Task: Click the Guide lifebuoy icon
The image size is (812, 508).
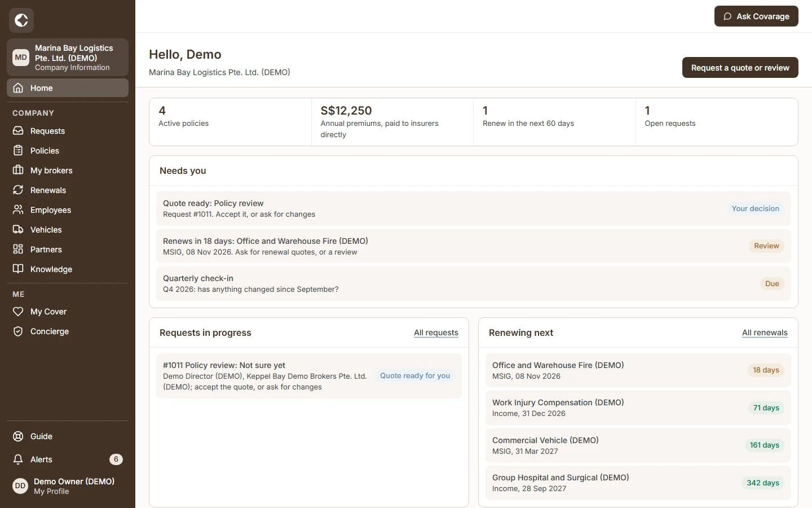Action: pos(18,436)
